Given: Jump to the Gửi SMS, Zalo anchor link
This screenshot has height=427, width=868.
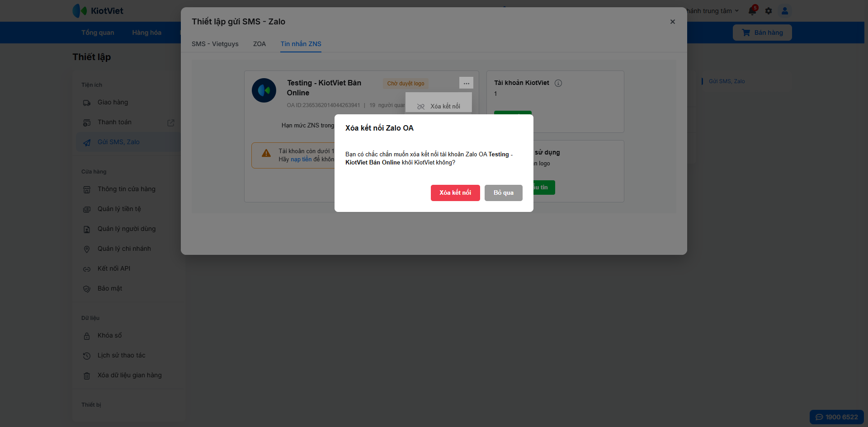Looking at the screenshot, I should tap(726, 81).
